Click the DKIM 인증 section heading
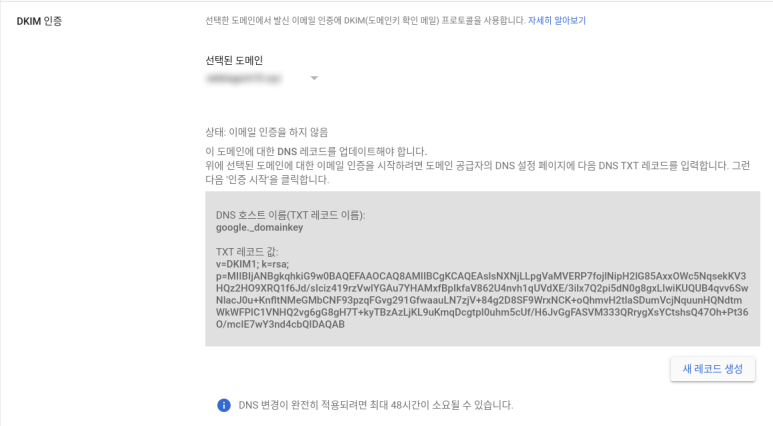This screenshot has height=426, width=773. [x=39, y=21]
